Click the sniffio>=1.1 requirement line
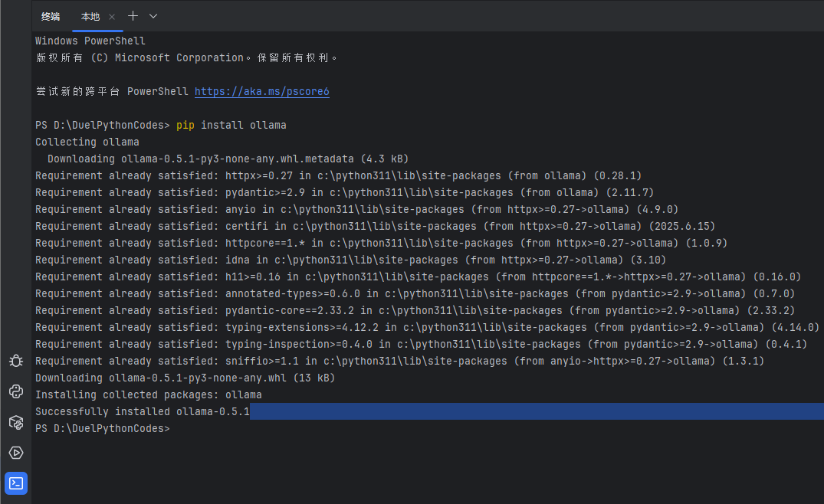Image resolution: width=824 pixels, height=504 pixels. pyautogui.click(x=399, y=362)
